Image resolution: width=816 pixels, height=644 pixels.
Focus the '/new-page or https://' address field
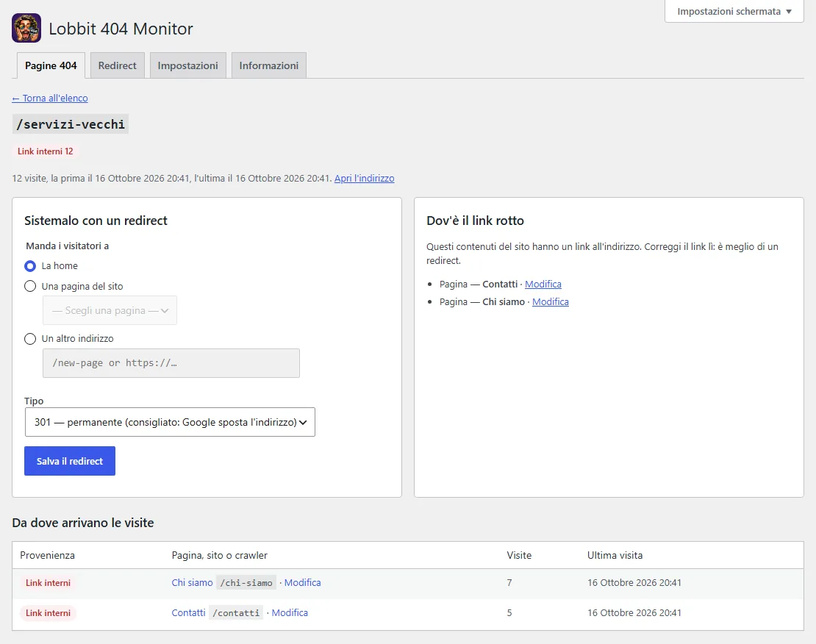(171, 363)
